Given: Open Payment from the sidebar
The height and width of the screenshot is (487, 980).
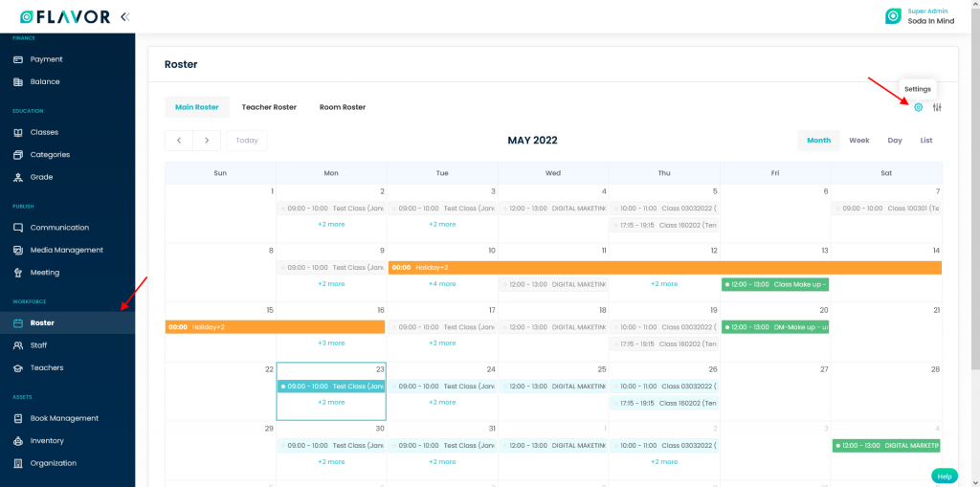Looking at the screenshot, I should click(x=46, y=59).
